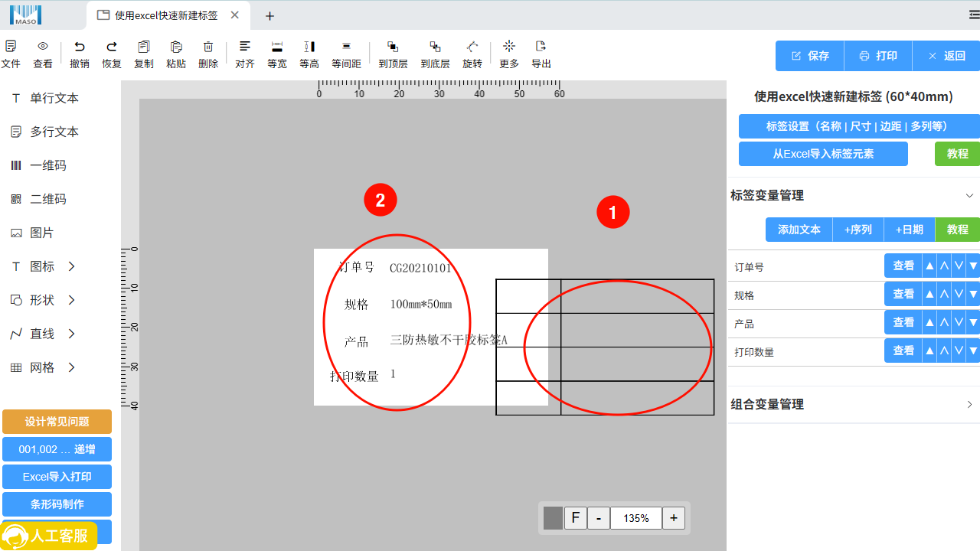Screen dimensions: 980x551
Task: Add a 二维码 QR code element
Action: (40, 199)
